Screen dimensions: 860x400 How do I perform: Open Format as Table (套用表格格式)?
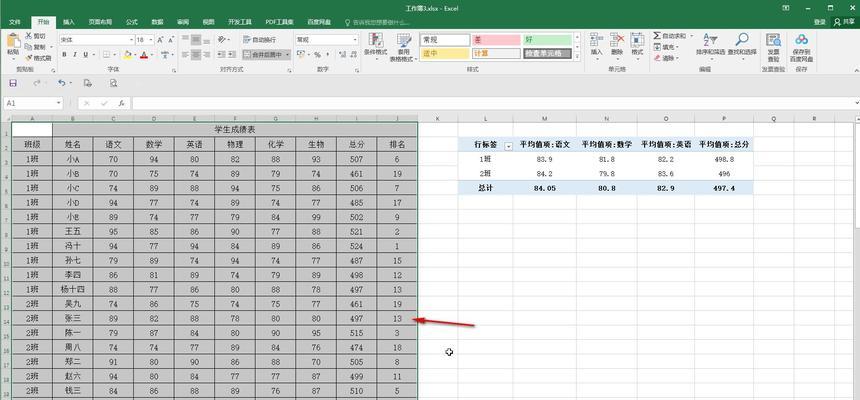404,47
